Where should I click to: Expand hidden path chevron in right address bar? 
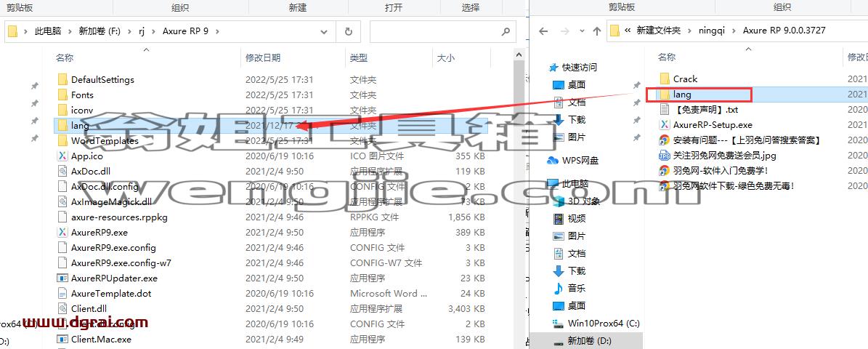[x=628, y=31]
